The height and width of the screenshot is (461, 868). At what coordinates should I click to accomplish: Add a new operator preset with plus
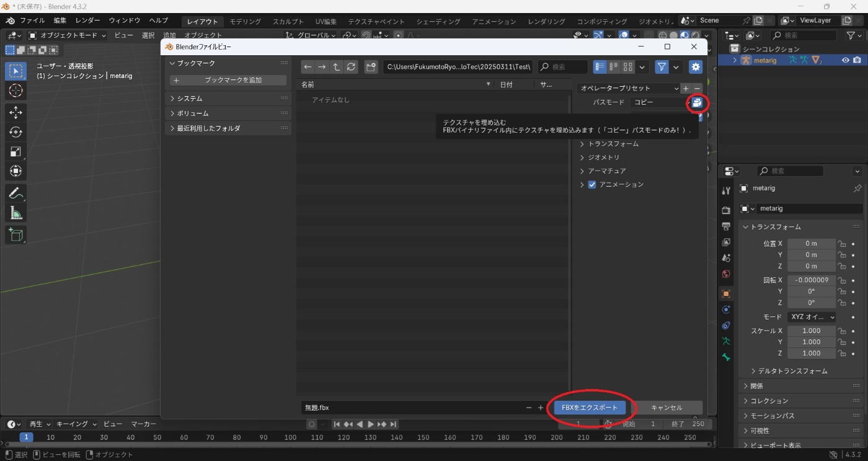pyautogui.click(x=686, y=89)
